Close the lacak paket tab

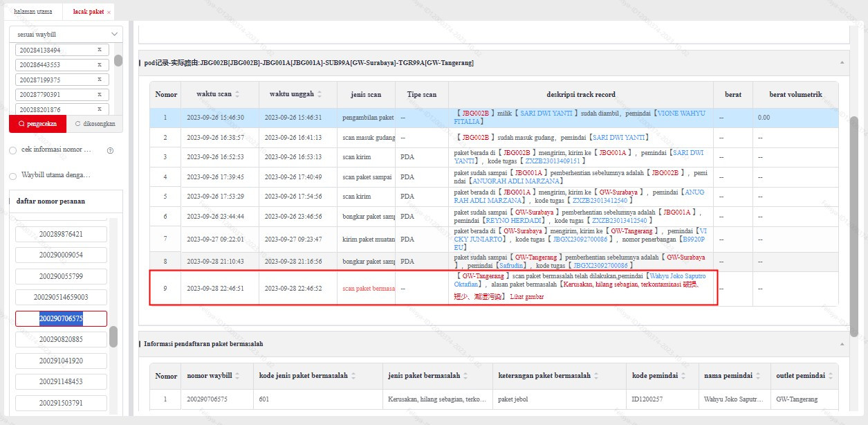(x=109, y=12)
